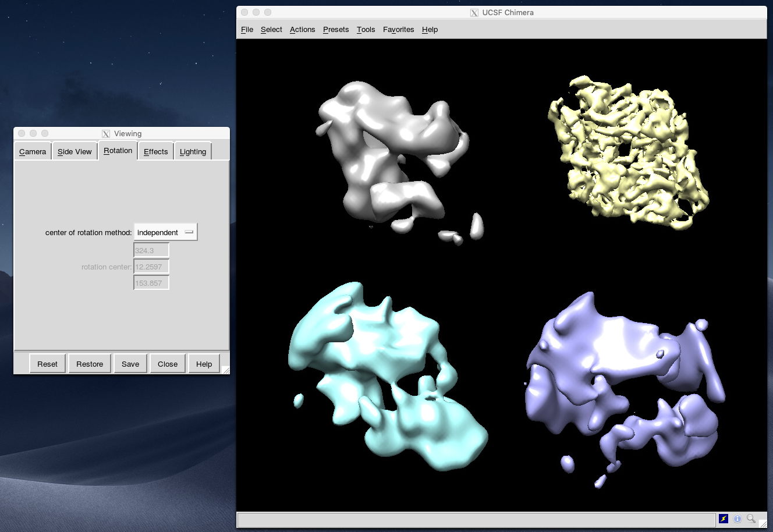Click the X11 icon in Viewing title bar

click(106, 134)
